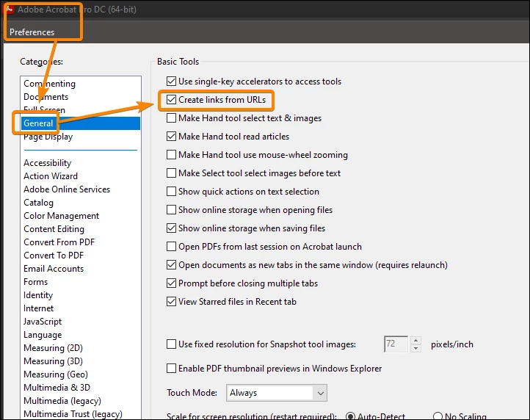The width and height of the screenshot is (530, 420).
Task: Check Enable PDF thumbnail previews in Windows Explorer
Action: (x=171, y=369)
